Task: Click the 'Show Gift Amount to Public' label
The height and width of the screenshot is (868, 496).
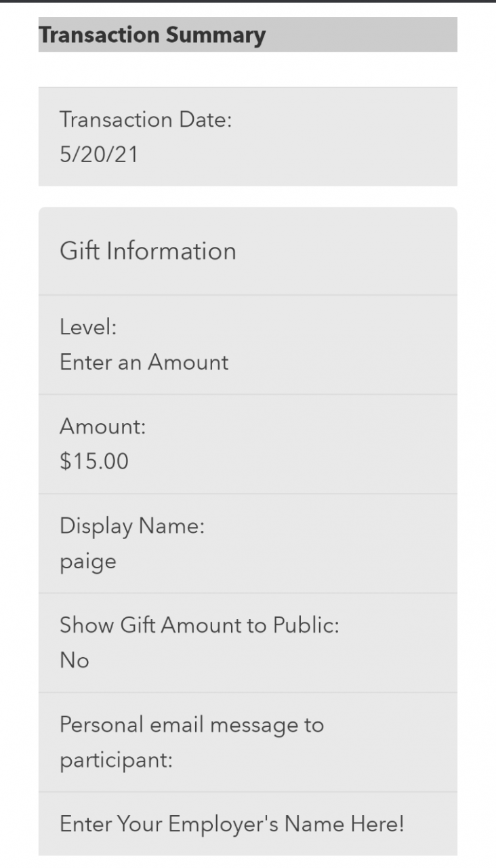Action: 199,625
